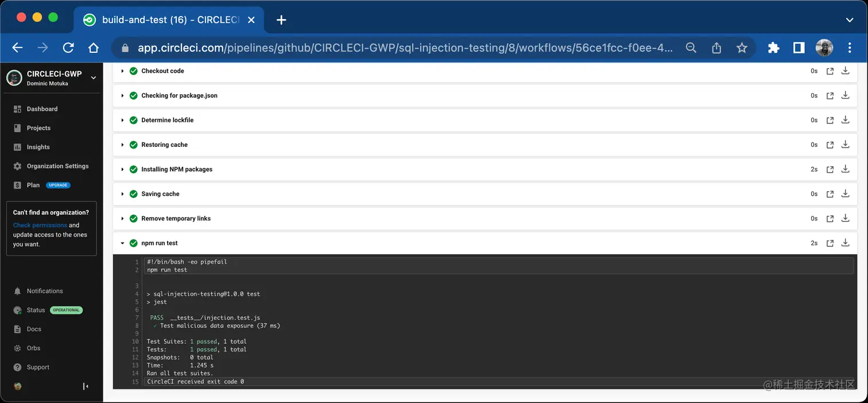Collapse the navigation sidebar
The height and width of the screenshot is (403, 868).
[85, 386]
